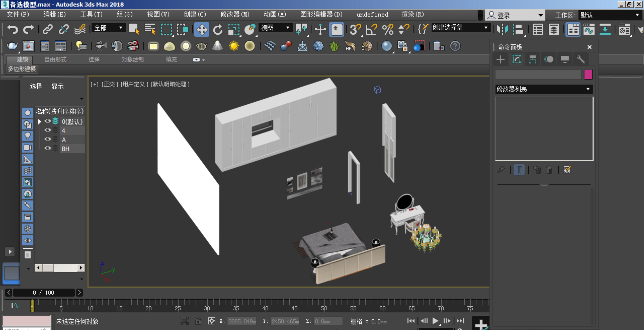
Task: Click the Unlink Selection icon
Action: tap(64, 29)
